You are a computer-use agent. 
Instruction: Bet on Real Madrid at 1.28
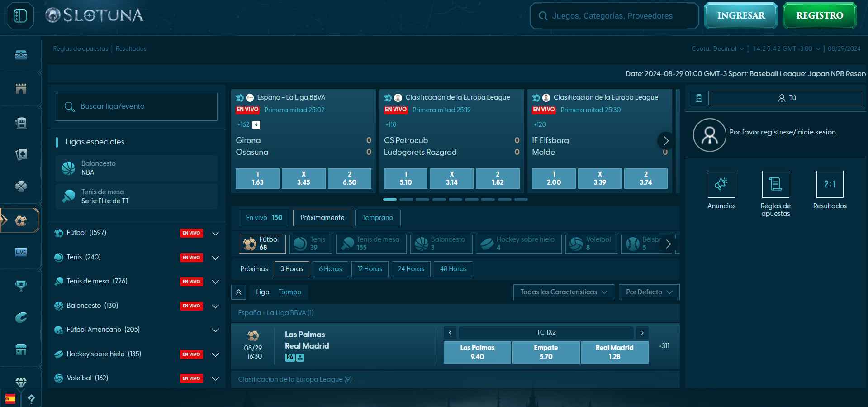614,352
